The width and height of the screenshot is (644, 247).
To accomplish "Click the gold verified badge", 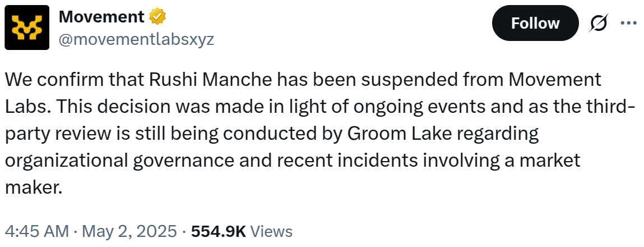I will coord(156,17).
